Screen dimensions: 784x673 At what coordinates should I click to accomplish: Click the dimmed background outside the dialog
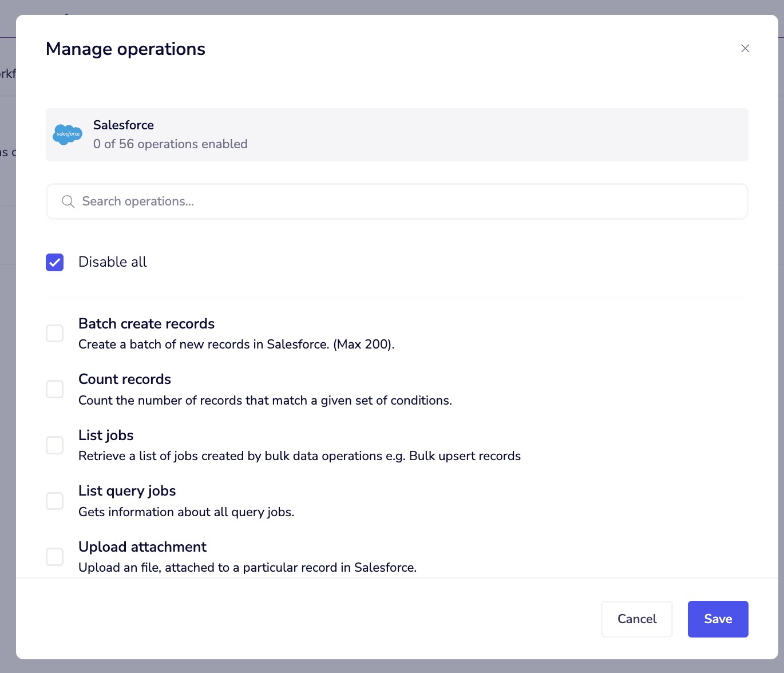[8, 343]
